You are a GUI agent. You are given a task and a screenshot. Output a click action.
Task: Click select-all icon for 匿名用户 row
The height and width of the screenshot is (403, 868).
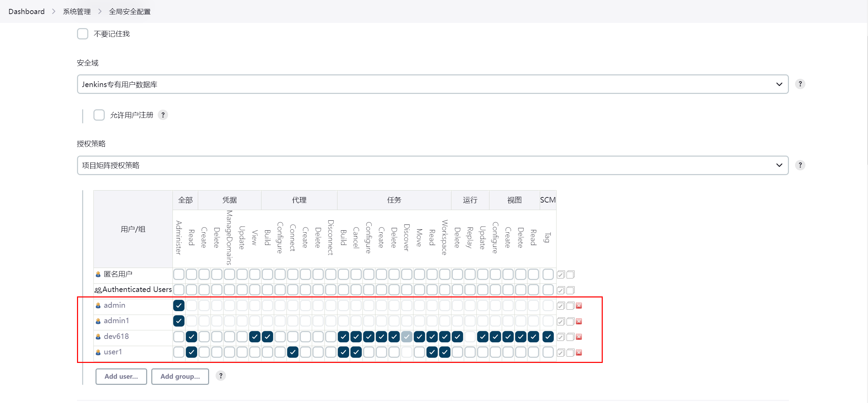(x=561, y=275)
